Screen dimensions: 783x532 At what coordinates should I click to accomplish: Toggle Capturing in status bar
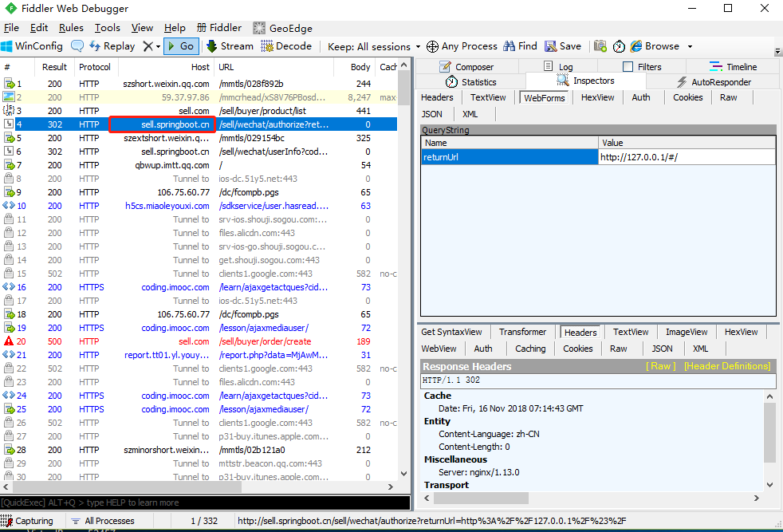point(27,521)
